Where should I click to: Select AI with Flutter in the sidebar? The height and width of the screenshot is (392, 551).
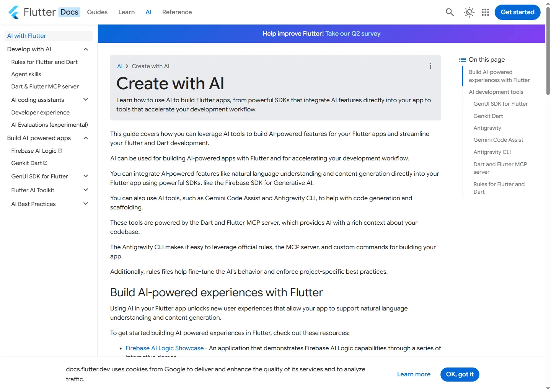[49, 36]
